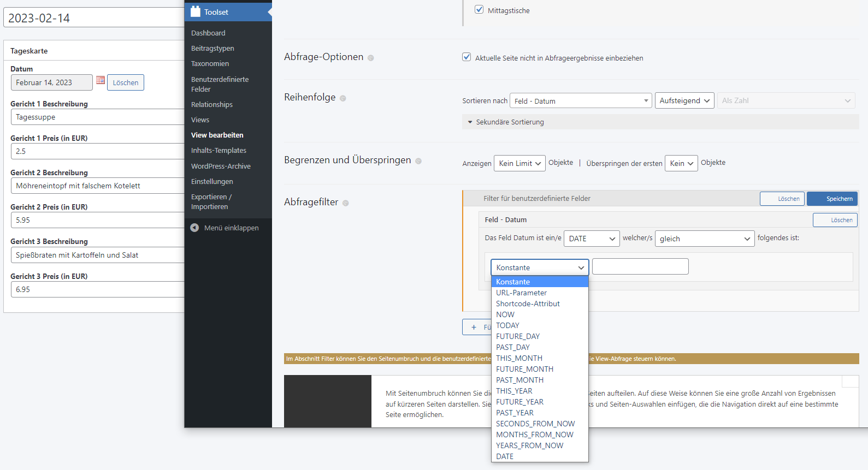868x470 pixels.
Task: Click Löschen next to the Datum field
Action: tap(126, 82)
